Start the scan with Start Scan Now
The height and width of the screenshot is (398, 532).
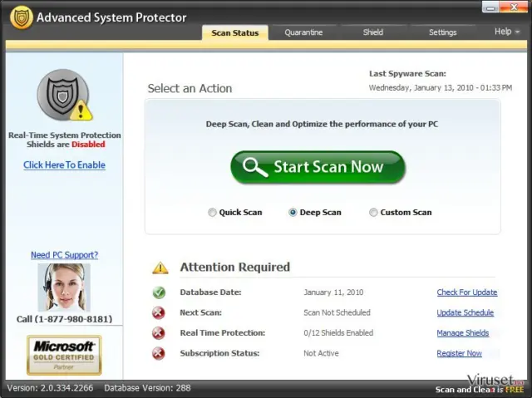click(318, 167)
